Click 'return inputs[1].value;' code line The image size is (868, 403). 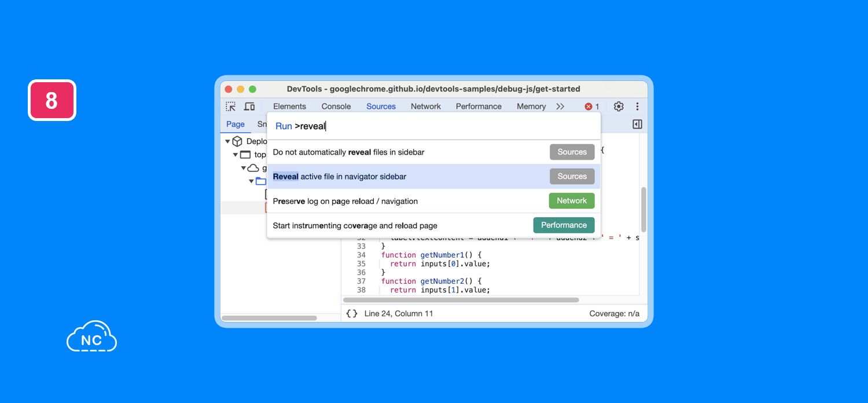point(440,290)
